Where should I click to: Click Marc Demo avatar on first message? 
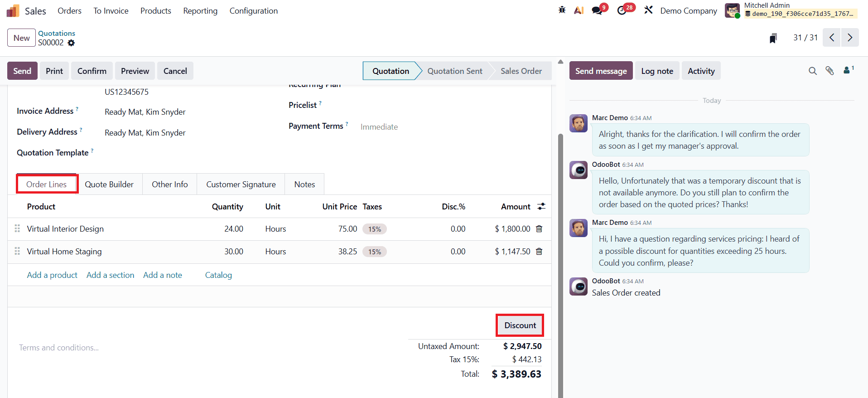point(579,123)
